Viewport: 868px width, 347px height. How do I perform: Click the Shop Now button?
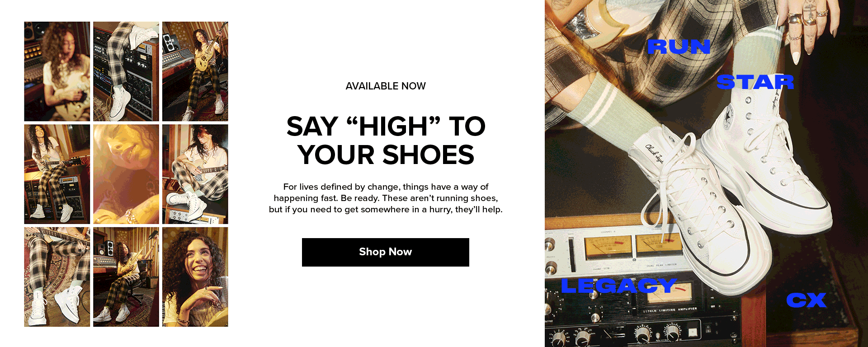point(385,252)
